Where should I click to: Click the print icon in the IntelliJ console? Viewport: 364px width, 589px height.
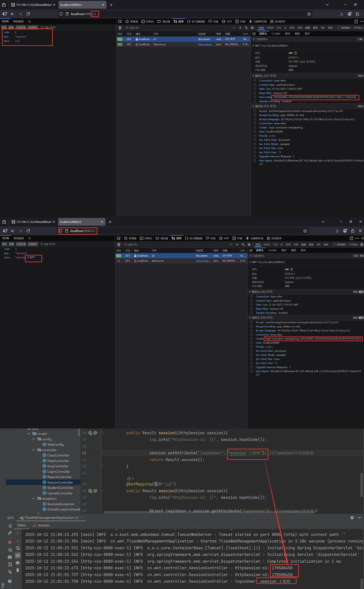tap(18, 563)
